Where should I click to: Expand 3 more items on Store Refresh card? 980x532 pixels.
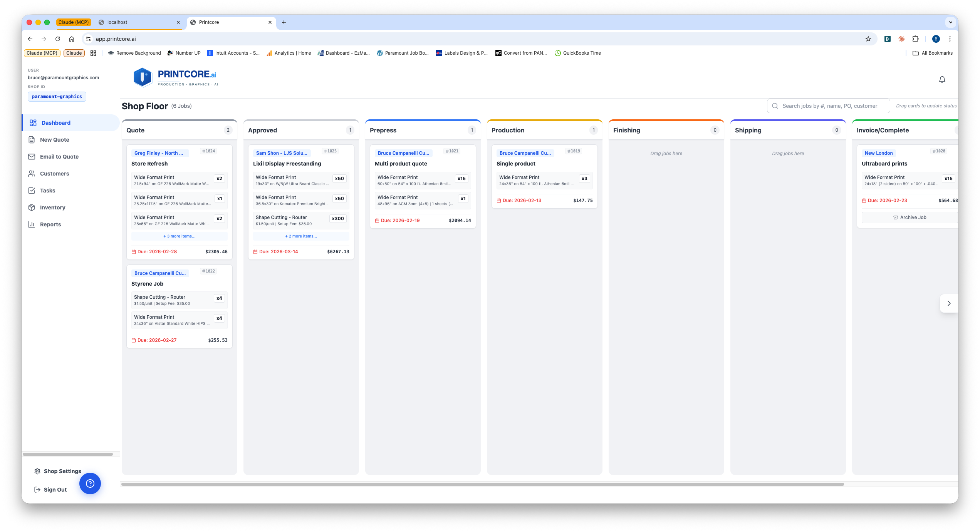pos(179,236)
